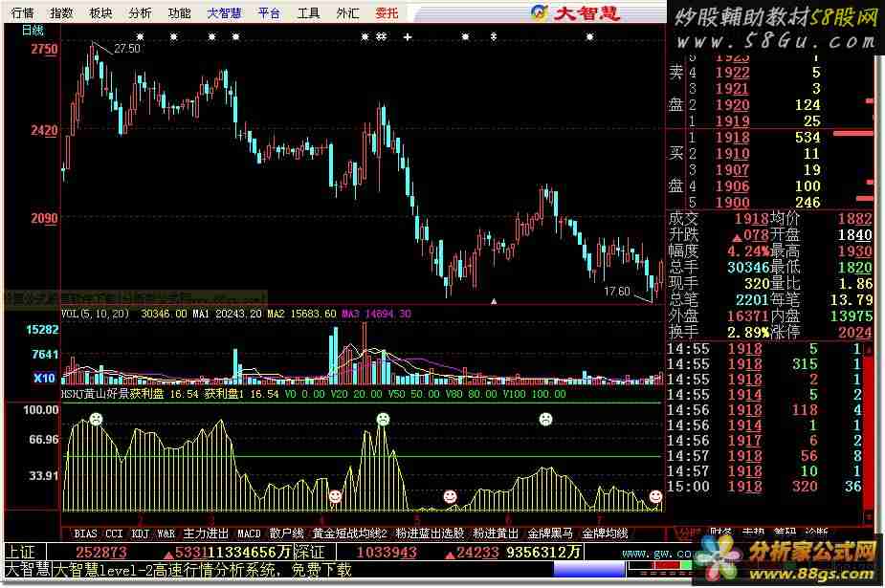This screenshot has width=885, height=588.
Task: Select the 金牌黑马 indicator tab
Action: [x=550, y=534]
